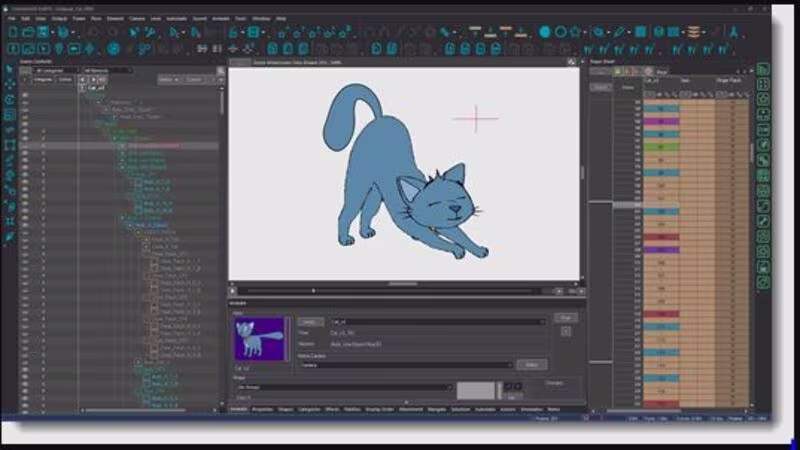
Task: Select the pencil tool in top toolbar
Action: click(619, 32)
